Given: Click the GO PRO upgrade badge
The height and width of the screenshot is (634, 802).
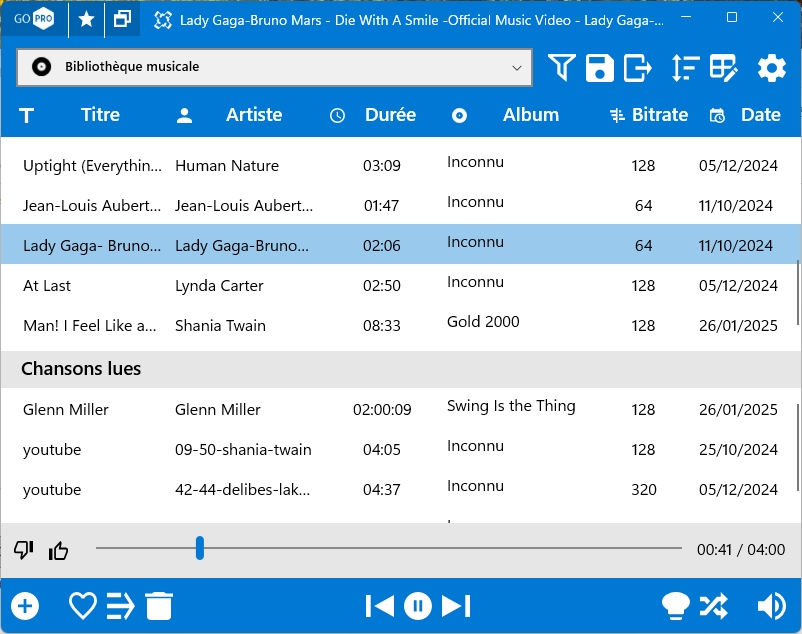Looking at the screenshot, I should coord(34,19).
